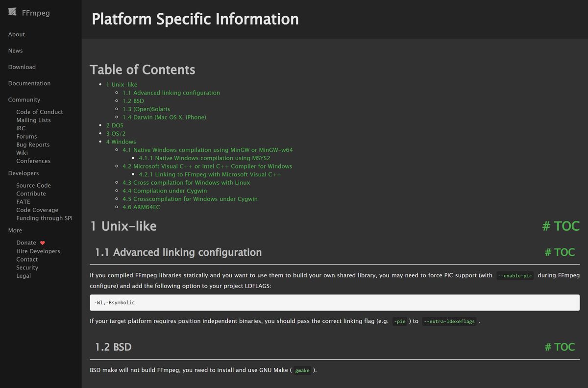Open Code of Conduct link
588x388 pixels.
(x=40, y=112)
